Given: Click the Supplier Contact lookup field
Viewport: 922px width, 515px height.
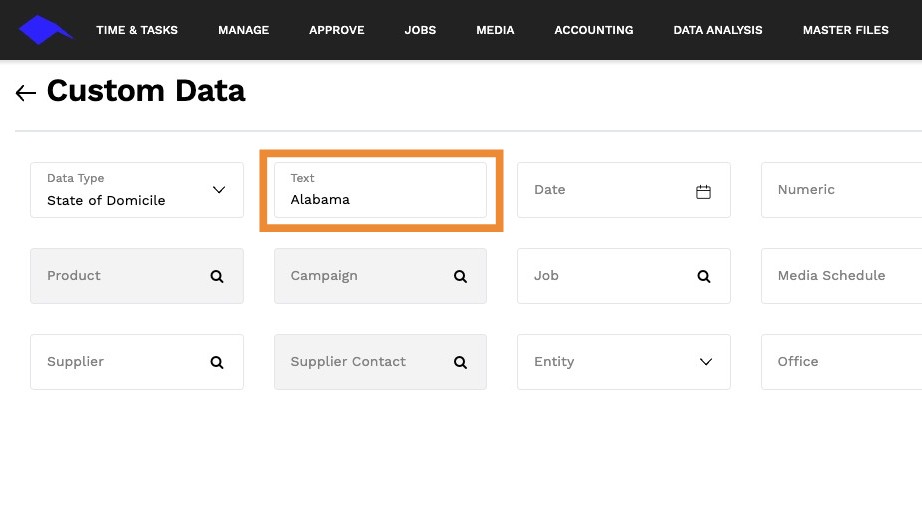Looking at the screenshot, I should click(380, 362).
